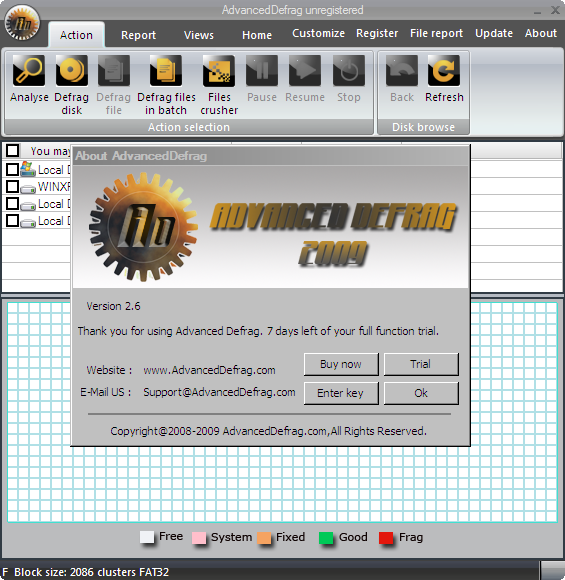Open the Customize menu
Image resolution: width=565 pixels, height=580 pixels.
(318, 33)
